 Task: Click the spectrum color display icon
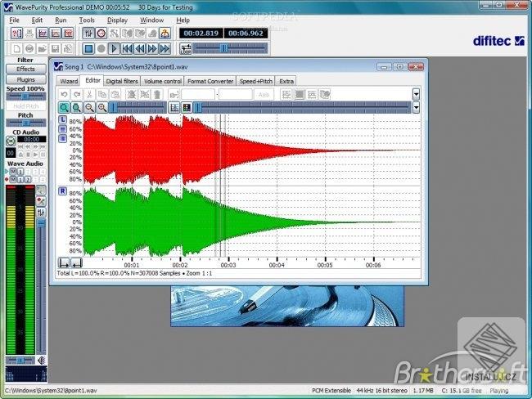(x=187, y=108)
